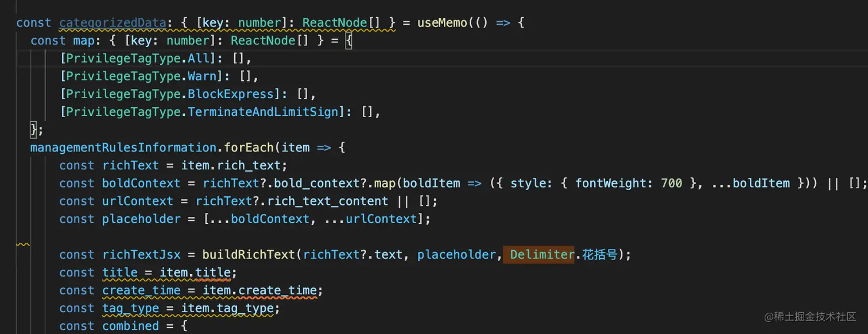Click the '花括号' enum member
Viewport: 868px width, 334px height.
[600, 254]
